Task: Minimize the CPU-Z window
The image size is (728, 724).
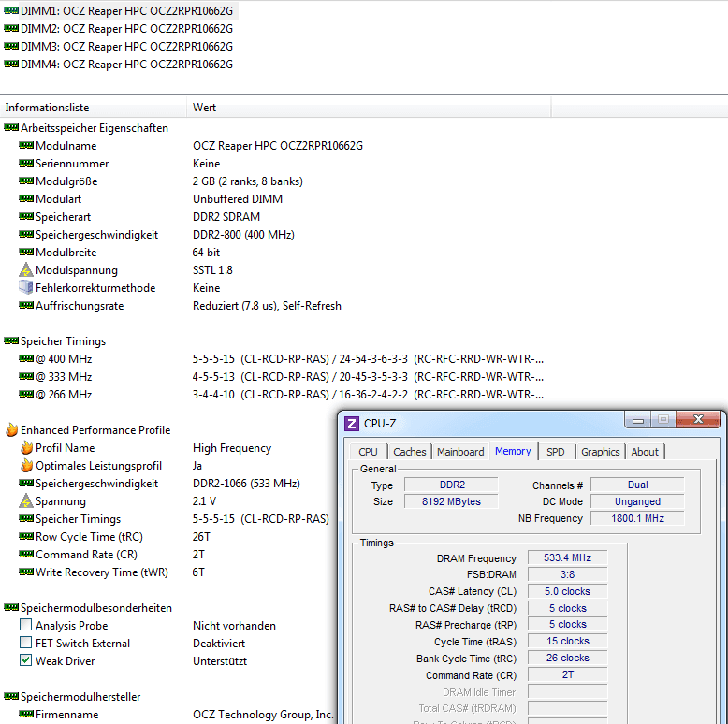Action: point(638,420)
